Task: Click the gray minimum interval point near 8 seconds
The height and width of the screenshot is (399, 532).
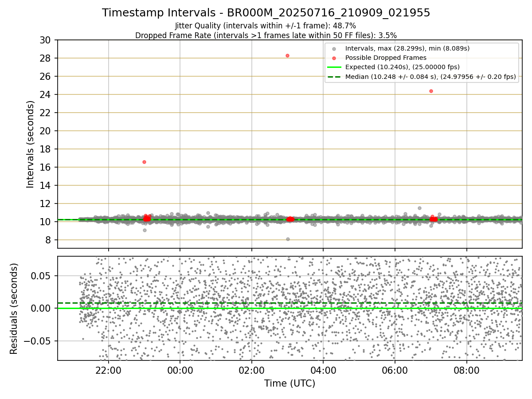Action: (x=288, y=239)
